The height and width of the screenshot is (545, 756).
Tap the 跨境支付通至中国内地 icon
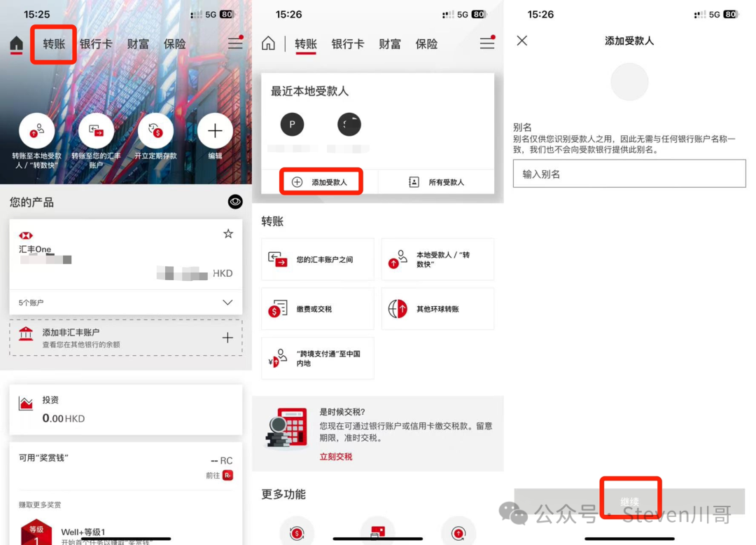coord(317,358)
